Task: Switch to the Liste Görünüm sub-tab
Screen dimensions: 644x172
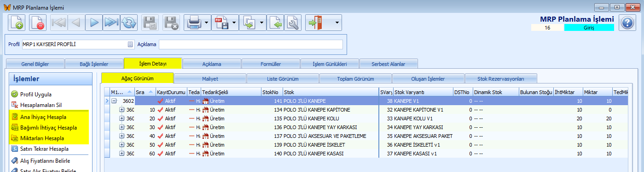Action: pyautogui.click(x=283, y=78)
